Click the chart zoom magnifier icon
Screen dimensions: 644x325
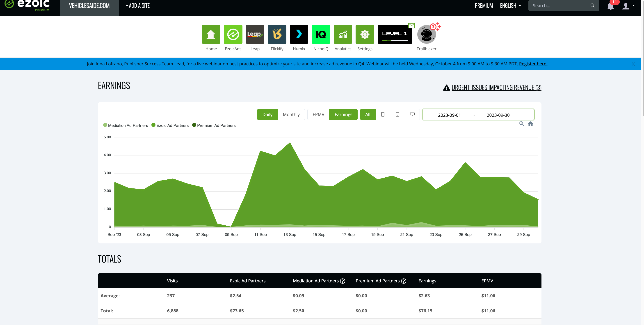521,124
